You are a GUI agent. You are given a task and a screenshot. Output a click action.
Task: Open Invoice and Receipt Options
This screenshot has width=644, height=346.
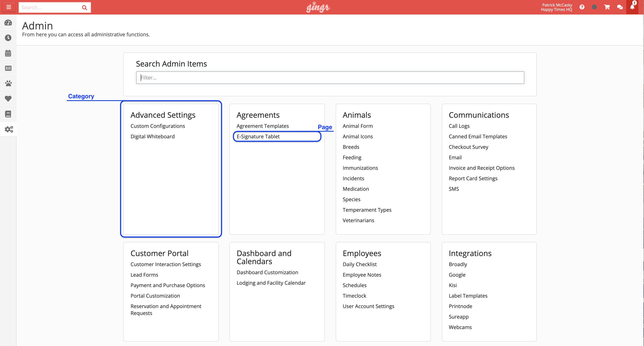(482, 168)
